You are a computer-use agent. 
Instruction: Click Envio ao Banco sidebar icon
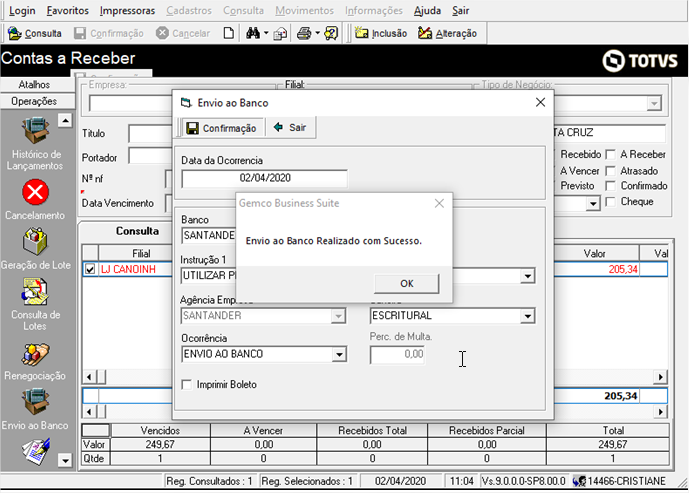(35, 402)
